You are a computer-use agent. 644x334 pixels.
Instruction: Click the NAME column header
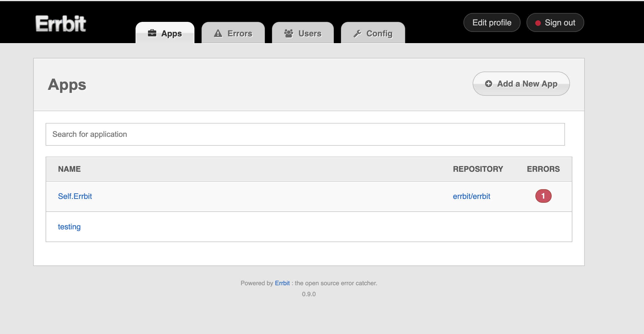coord(69,169)
